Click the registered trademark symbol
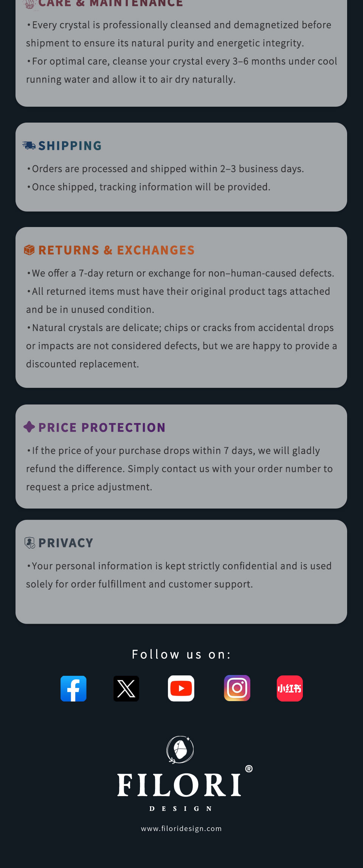This screenshot has height=868, width=363. point(249,768)
